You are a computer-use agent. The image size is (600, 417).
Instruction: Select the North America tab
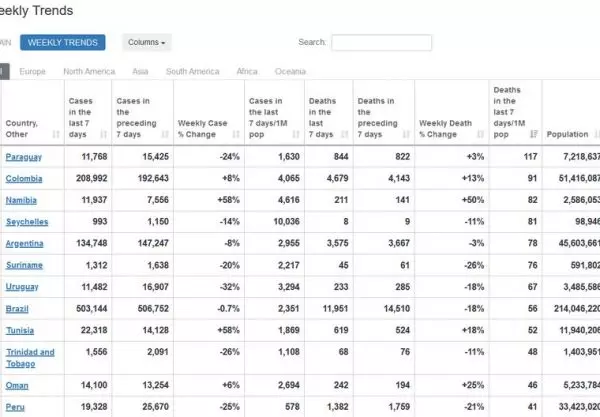point(89,72)
